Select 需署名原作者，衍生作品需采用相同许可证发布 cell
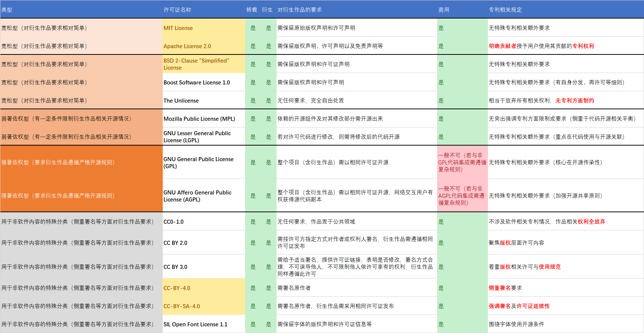Image resolution: width=644 pixels, height=333 pixels. (357, 306)
